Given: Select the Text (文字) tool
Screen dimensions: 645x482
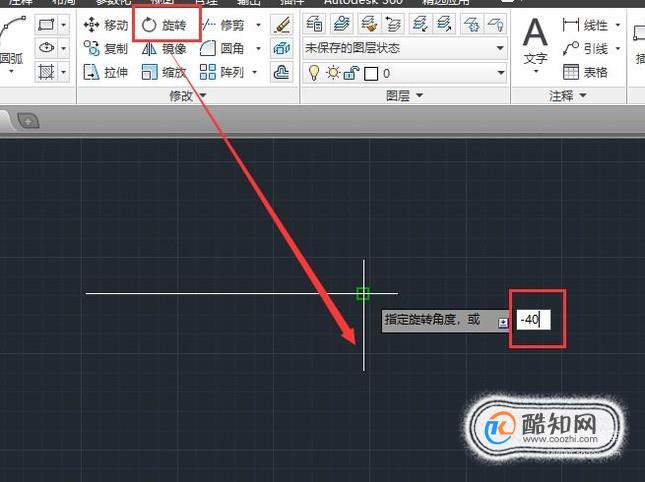Looking at the screenshot, I should [x=535, y=41].
